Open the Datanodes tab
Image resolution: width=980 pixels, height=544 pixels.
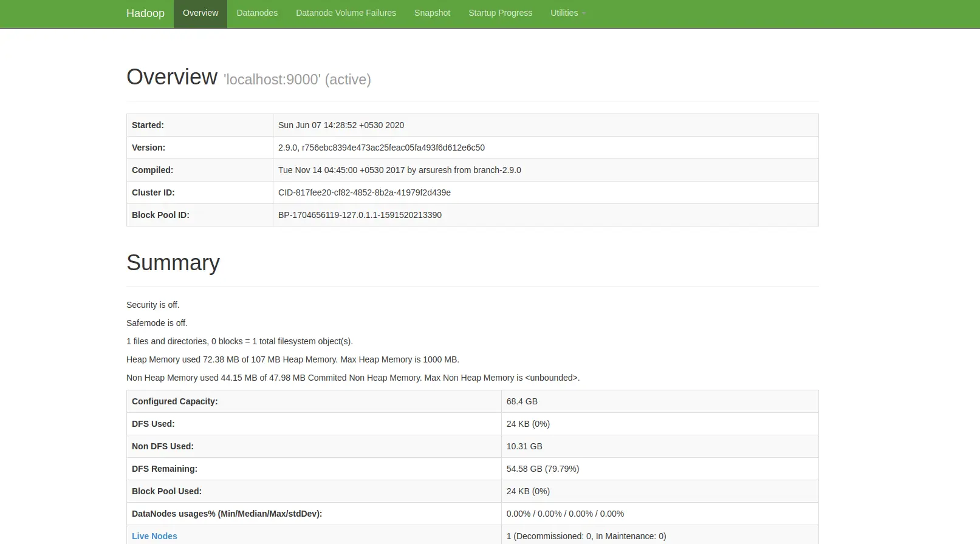[x=257, y=13]
